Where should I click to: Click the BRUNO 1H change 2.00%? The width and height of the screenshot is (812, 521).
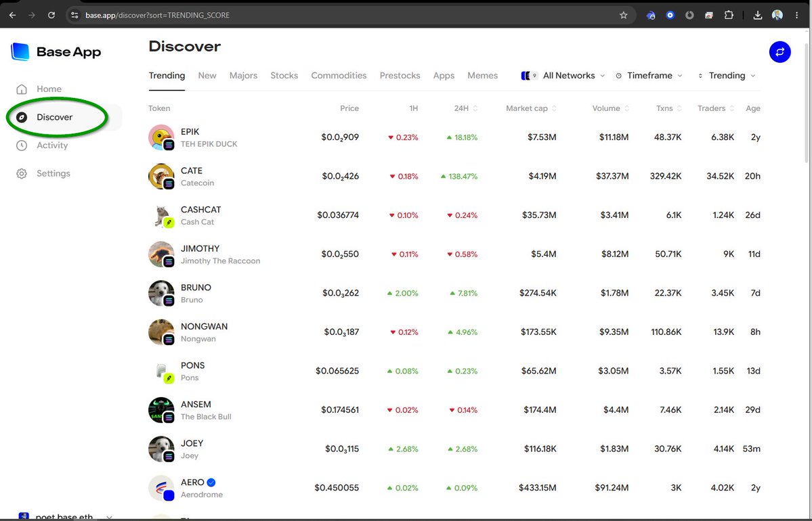(x=402, y=294)
